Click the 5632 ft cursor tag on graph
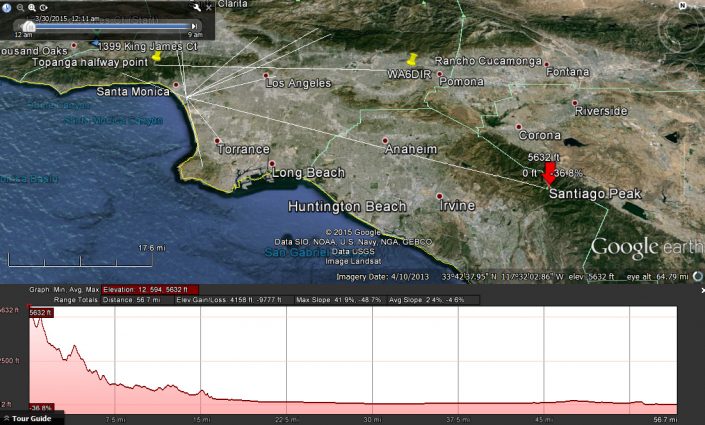The height and width of the screenshot is (425, 705). pyautogui.click(x=41, y=313)
